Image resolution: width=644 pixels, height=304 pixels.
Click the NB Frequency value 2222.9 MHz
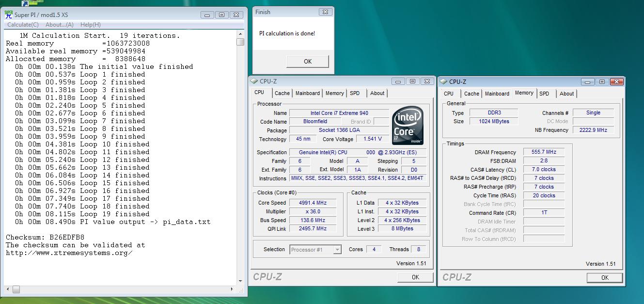[x=593, y=130]
